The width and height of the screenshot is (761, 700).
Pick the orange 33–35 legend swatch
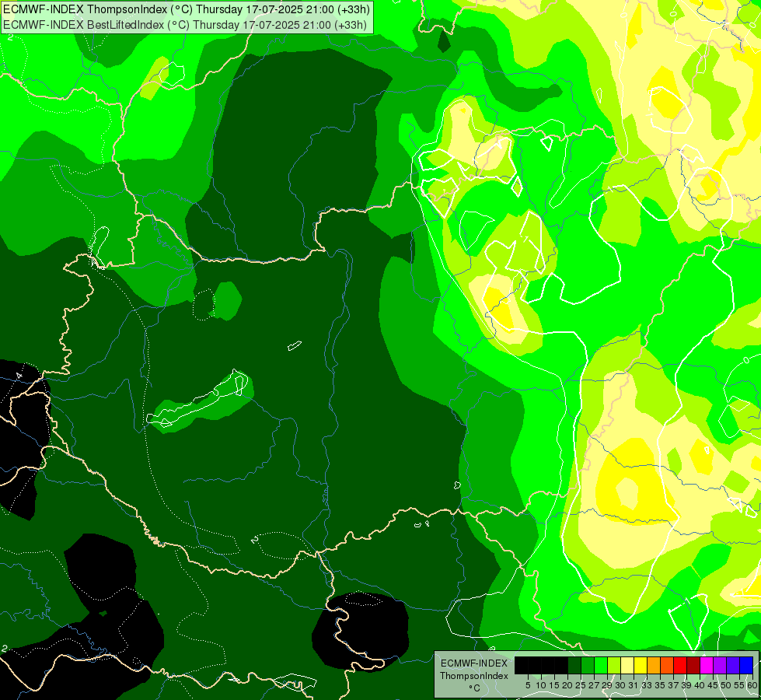(654, 666)
